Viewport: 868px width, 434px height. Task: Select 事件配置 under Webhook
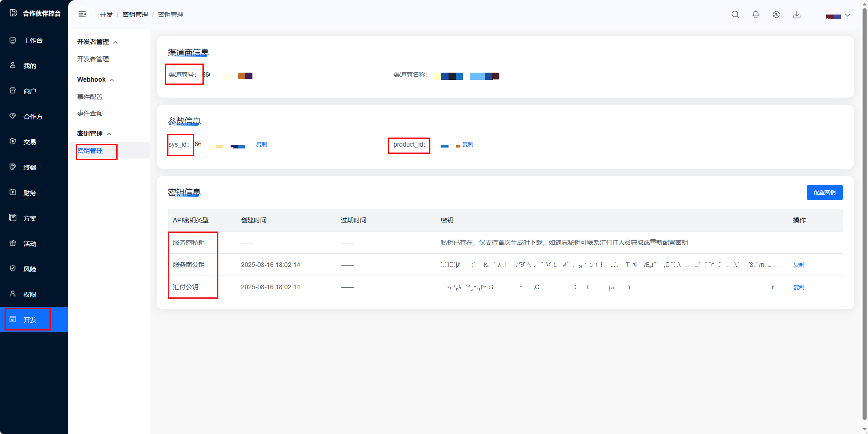90,97
